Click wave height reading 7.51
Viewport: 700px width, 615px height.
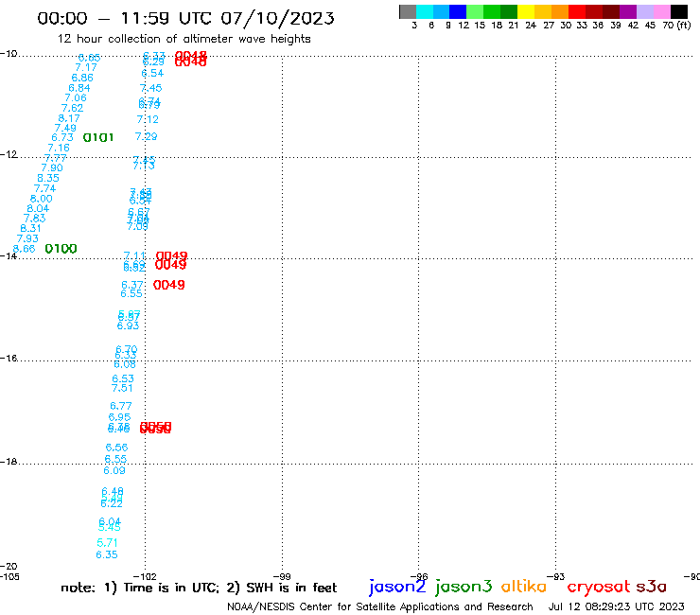122,388
